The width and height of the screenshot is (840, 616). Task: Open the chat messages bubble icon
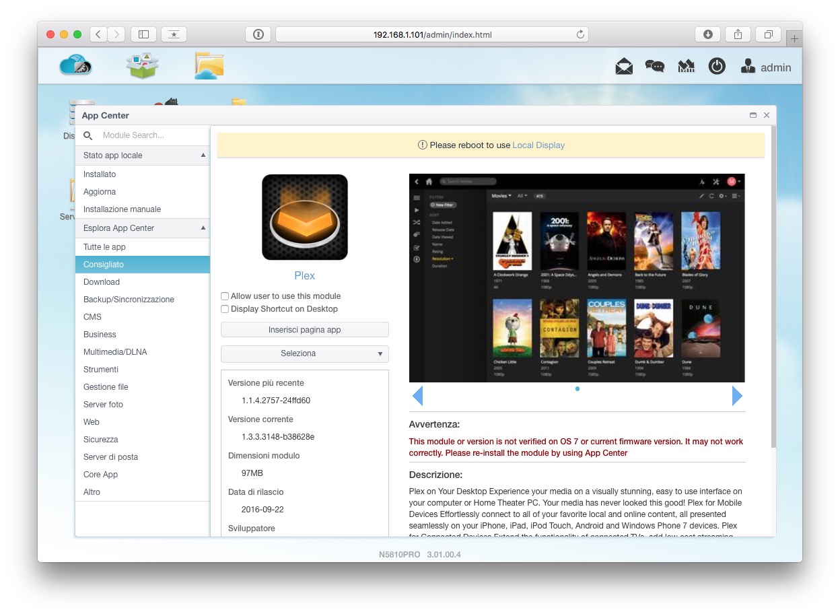coord(654,67)
